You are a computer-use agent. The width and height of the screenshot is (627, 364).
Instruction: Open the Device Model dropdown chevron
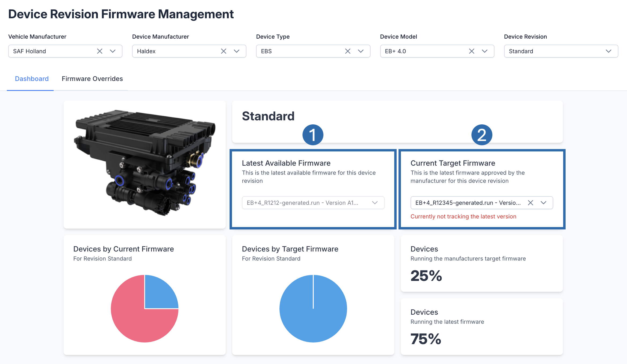click(x=485, y=51)
